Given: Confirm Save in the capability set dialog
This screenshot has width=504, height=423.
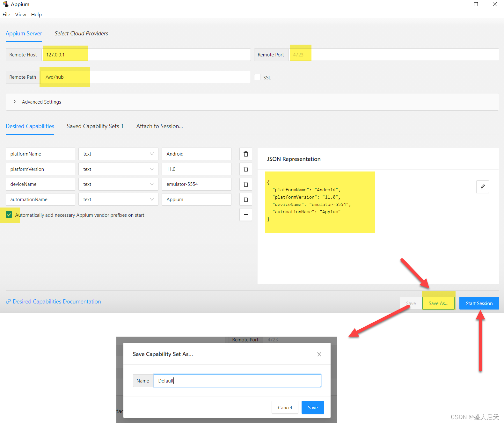Looking at the screenshot, I should 313,408.
